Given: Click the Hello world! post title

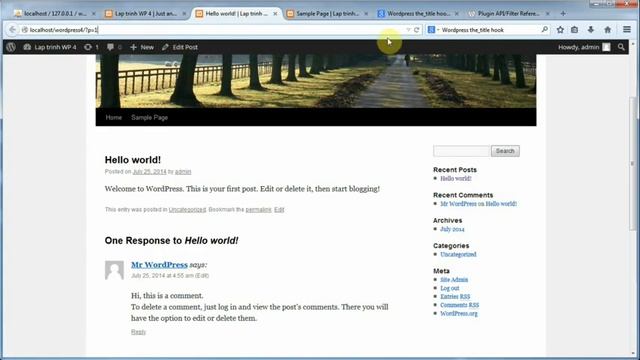Looking at the screenshot, I should coord(133,160).
